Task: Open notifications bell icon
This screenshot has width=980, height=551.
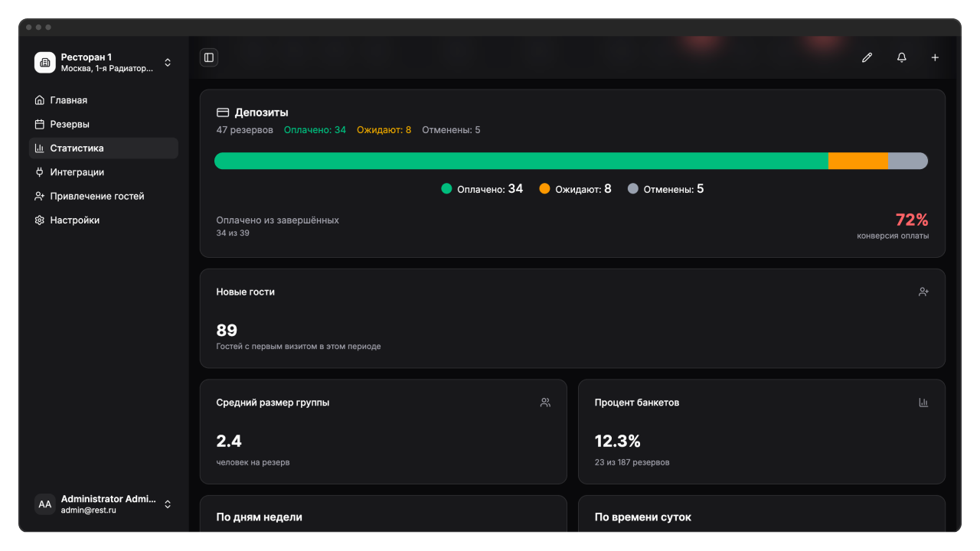Action: 901,57
